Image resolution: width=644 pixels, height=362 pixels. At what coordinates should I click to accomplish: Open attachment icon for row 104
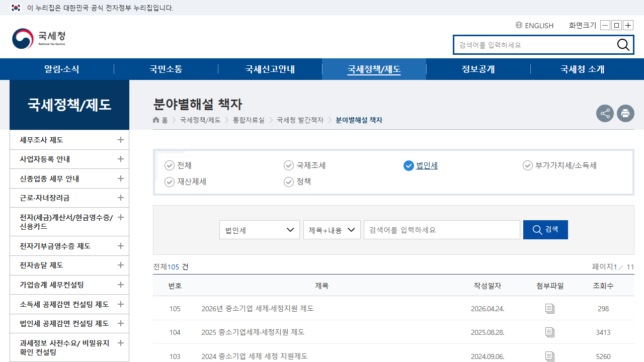click(550, 332)
